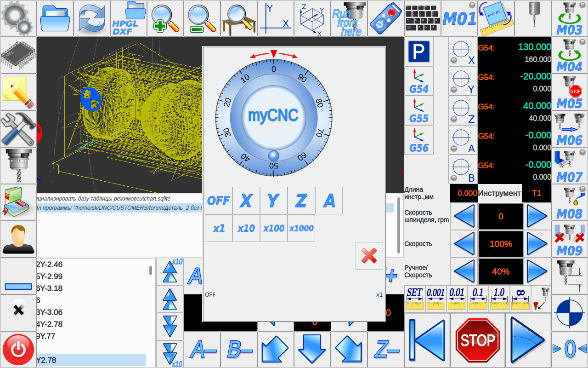
Task: Start spindle counter-clockwise with M04
Action: pos(570,55)
